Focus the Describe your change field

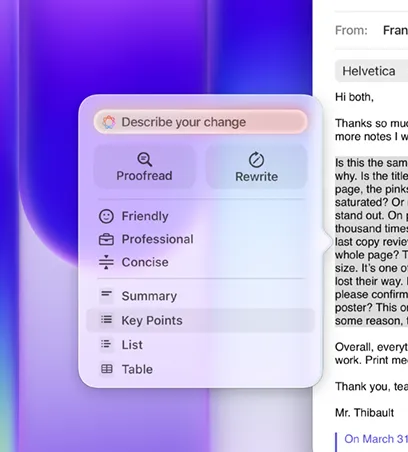(x=200, y=122)
